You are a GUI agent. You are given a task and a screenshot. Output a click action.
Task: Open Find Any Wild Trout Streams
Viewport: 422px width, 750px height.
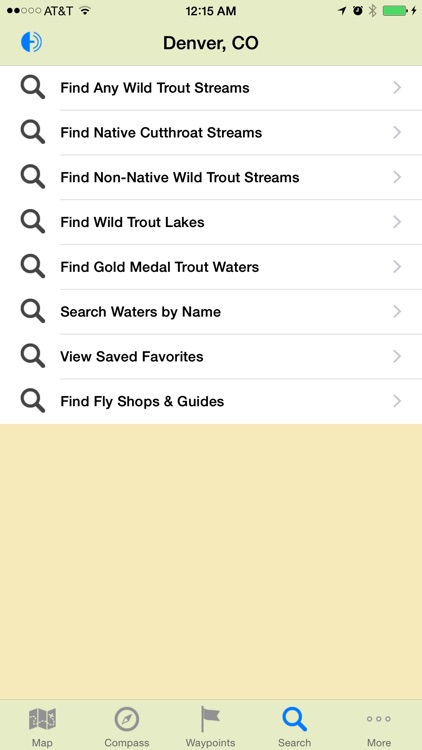pos(211,88)
